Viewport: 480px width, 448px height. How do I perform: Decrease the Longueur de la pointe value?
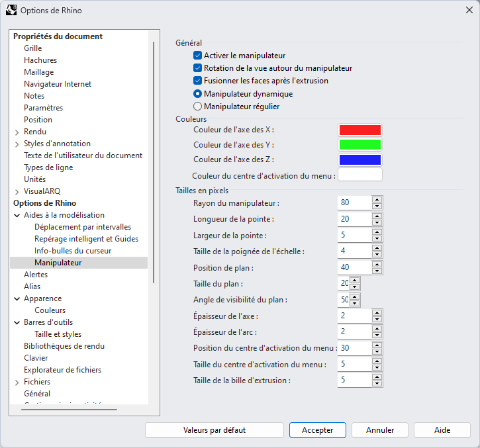tap(377, 222)
